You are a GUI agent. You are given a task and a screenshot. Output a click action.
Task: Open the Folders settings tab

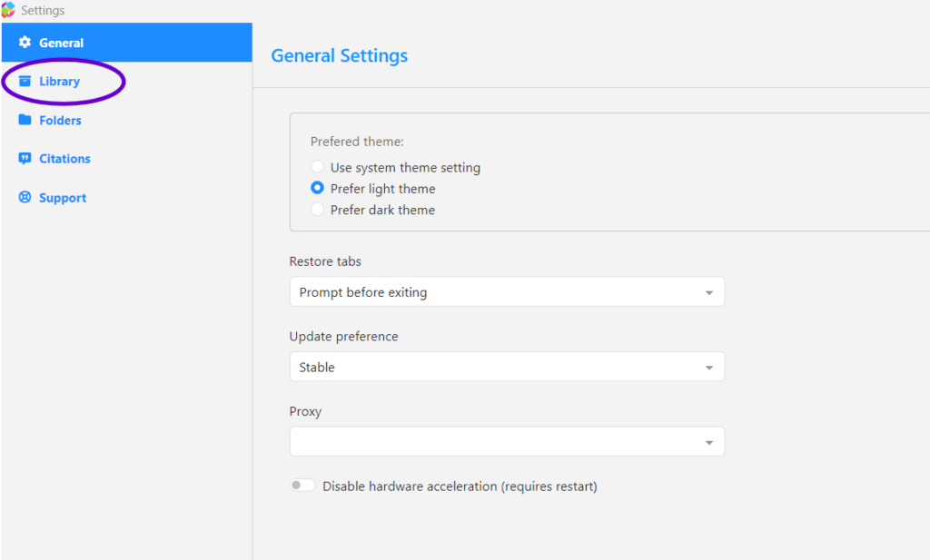click(60, 120)
